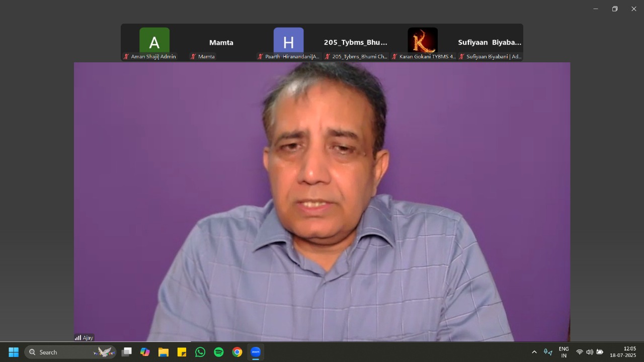Open Spotify from the taskbar

point(219,352)
